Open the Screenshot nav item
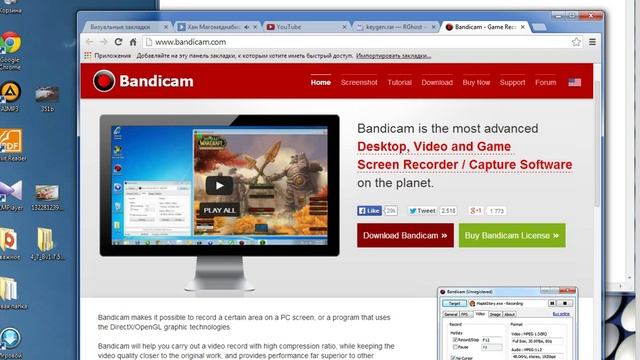This screenshot has width=640, height=360. tap(359, 82)
